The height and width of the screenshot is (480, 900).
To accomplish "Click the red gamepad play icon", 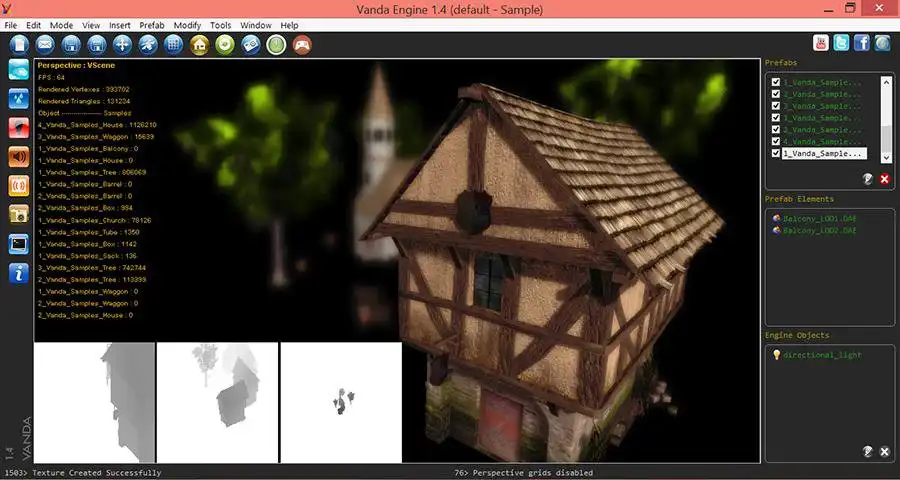I will pyautogui.click(x=302, y=44).
